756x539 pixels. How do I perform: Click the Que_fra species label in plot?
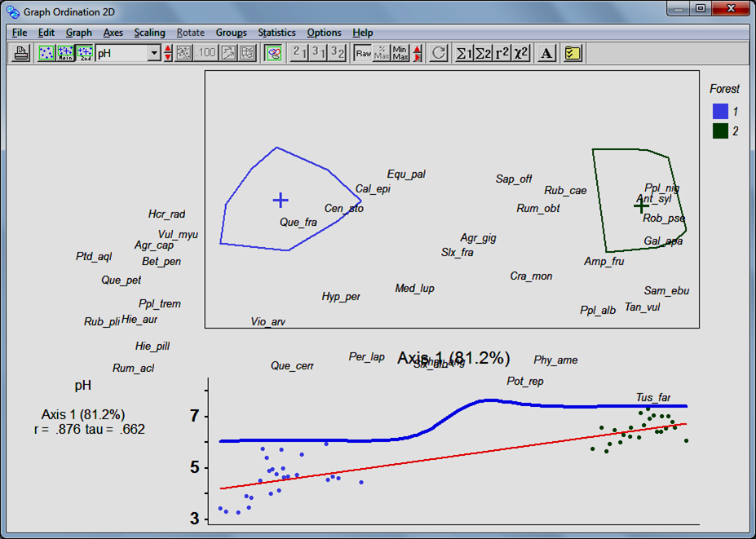[298, 222]
